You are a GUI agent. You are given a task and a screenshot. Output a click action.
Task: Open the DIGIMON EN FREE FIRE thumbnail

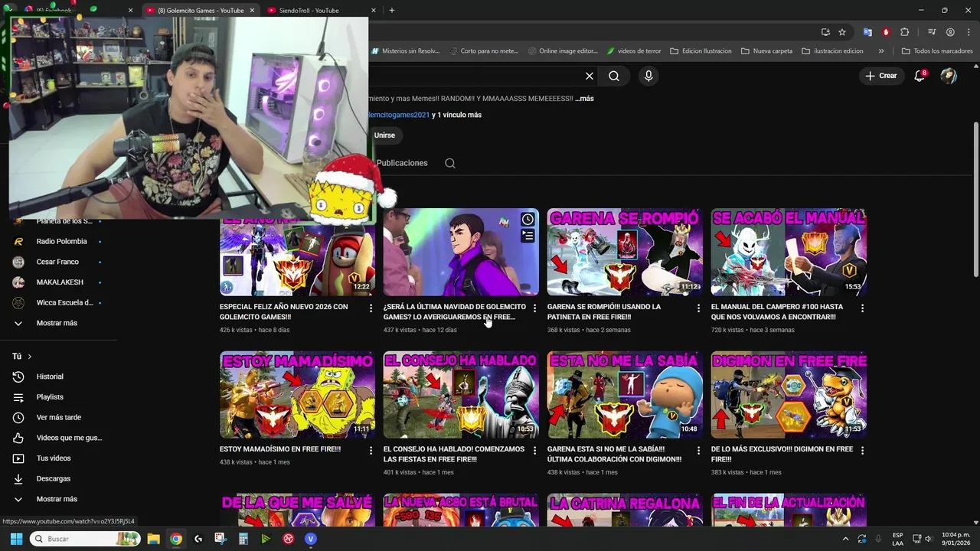point(789,394)
